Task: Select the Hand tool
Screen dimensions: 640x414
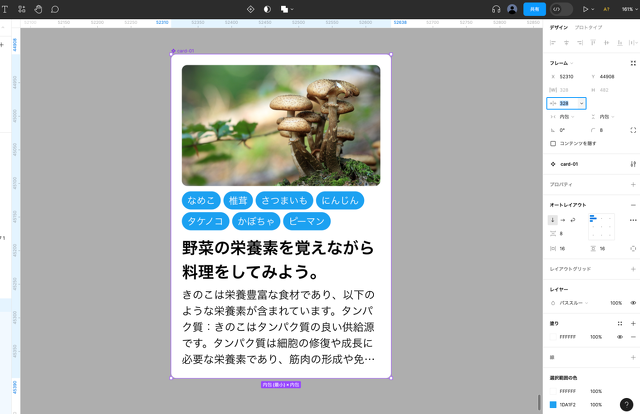Action: (38, 9)
